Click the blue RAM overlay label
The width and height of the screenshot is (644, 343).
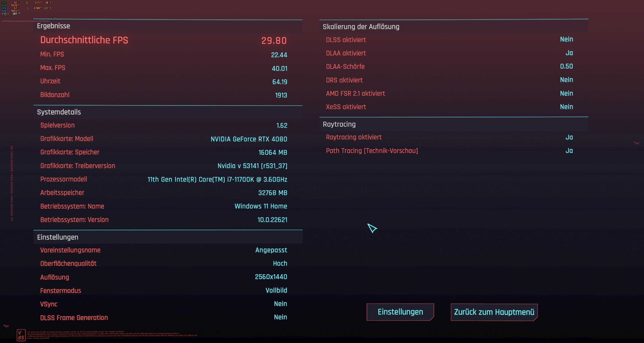click(4, 11)
